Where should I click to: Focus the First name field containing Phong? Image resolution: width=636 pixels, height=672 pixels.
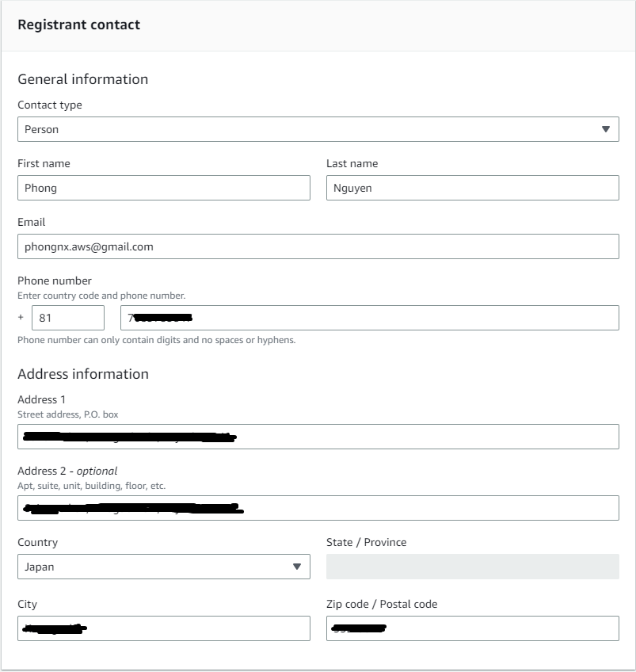[163, 188]
